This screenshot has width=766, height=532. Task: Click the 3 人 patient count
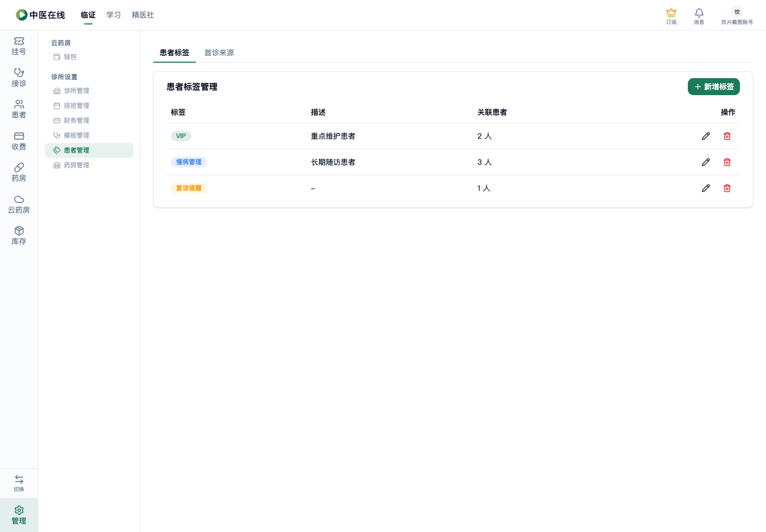pos(485,162)
